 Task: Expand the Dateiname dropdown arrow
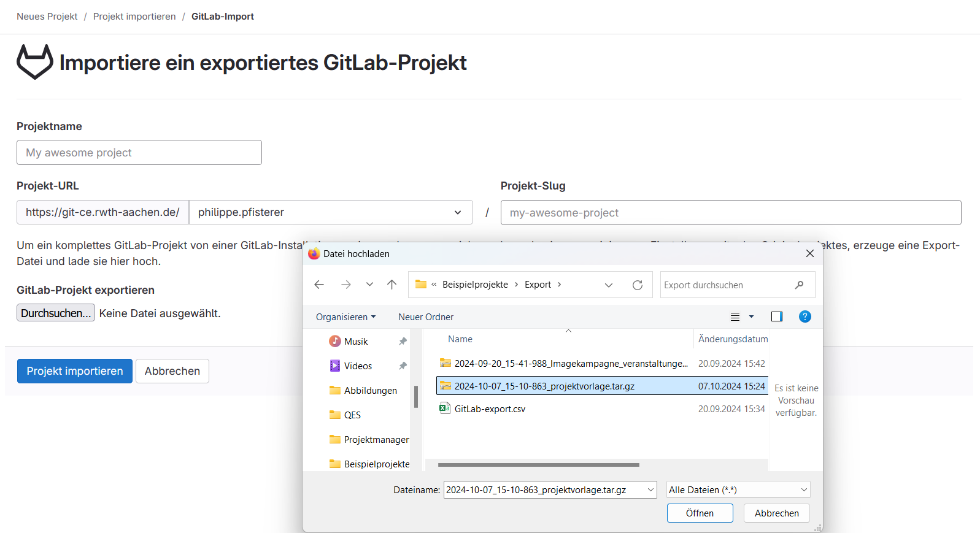(x=650, y=490)
